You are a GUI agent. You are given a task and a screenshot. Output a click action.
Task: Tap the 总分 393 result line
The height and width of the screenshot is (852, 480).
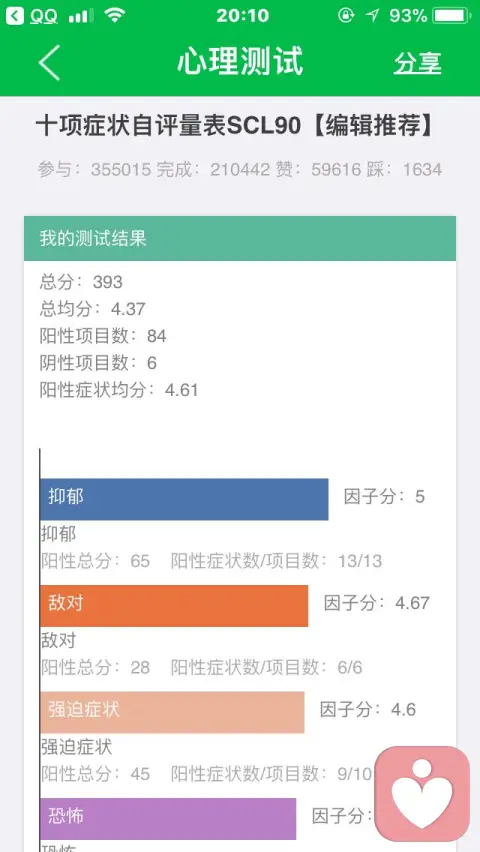coord(81,282)
